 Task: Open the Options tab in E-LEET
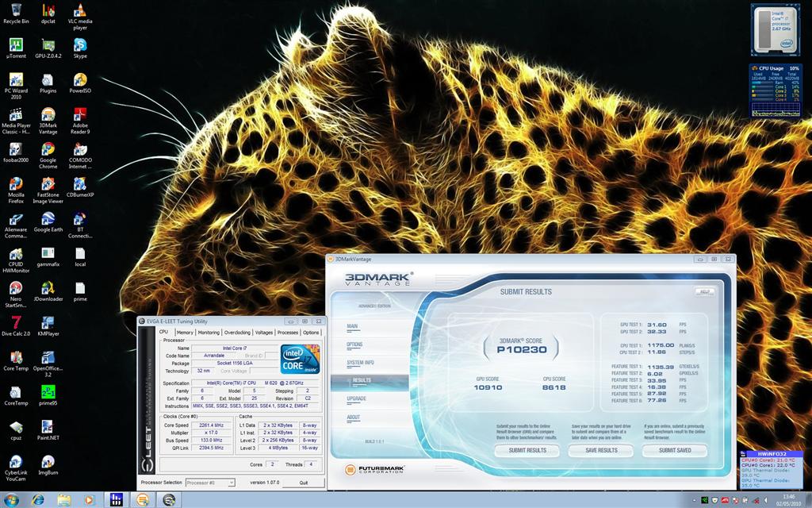[311, 333]
